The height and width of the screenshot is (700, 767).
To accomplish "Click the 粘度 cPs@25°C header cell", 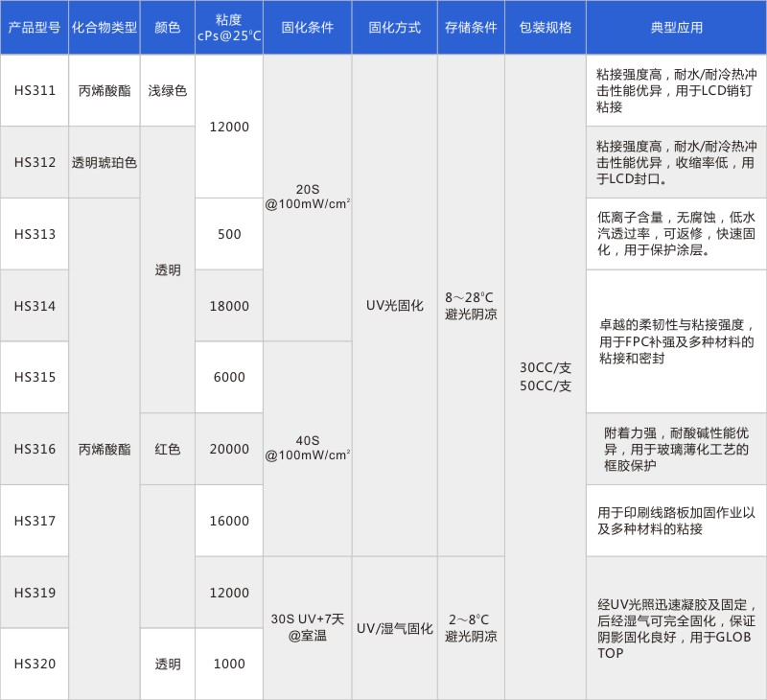I will coord(228,28).
